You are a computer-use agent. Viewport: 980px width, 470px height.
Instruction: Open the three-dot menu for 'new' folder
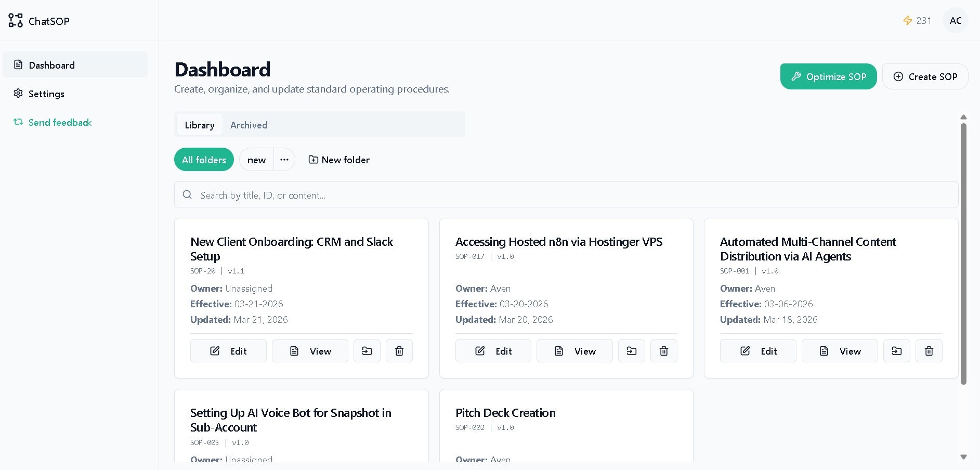point(284,160)
